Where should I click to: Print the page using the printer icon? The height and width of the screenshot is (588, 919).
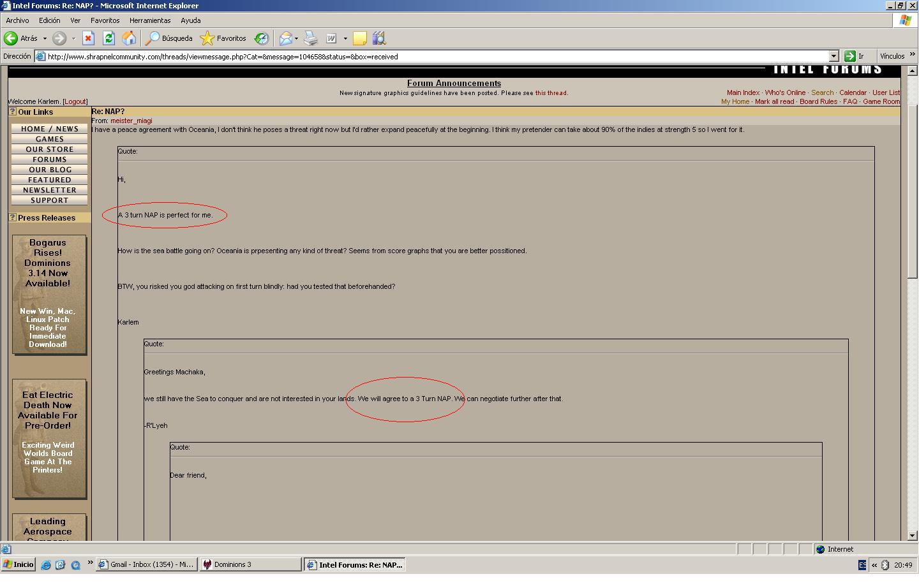pyautogui.click(x=311, y=38)
